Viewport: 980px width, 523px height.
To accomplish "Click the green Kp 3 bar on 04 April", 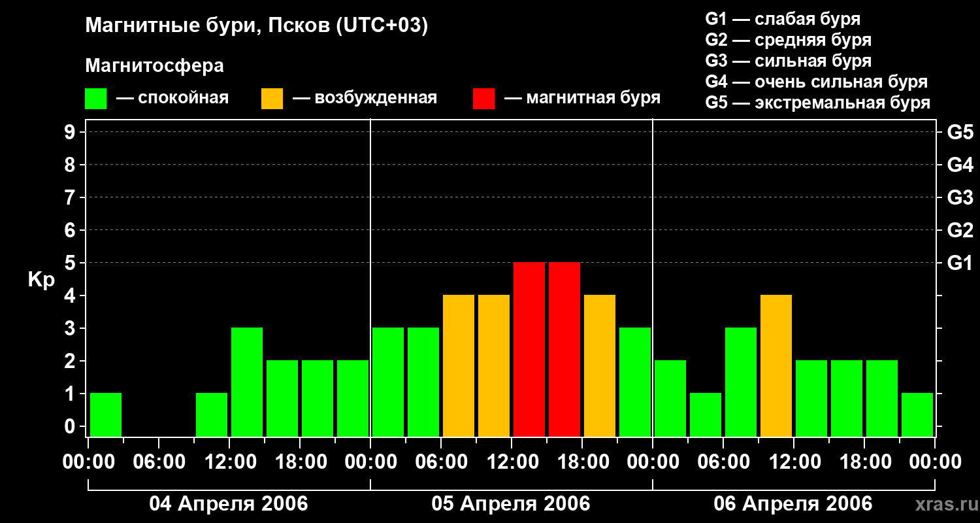I will click(247, 382).
